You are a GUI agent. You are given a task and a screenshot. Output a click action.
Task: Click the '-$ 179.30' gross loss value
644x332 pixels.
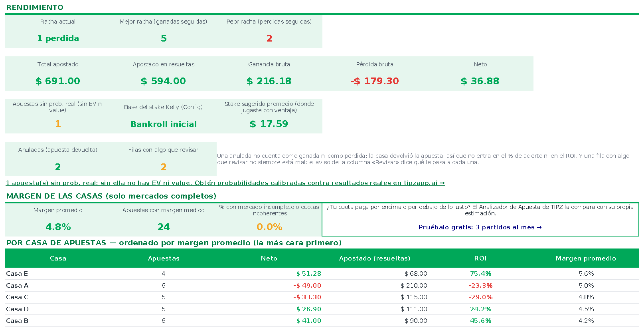click(x=375, y=81)
